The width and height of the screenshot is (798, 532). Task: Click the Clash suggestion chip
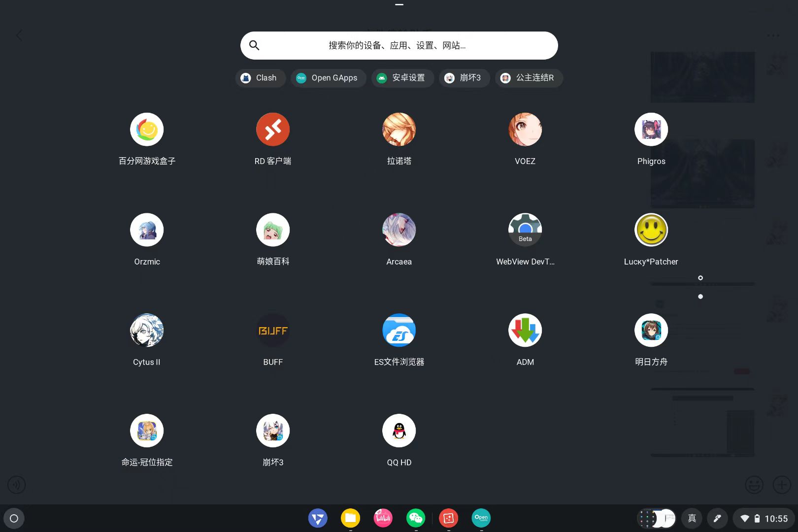pos(260,78)
